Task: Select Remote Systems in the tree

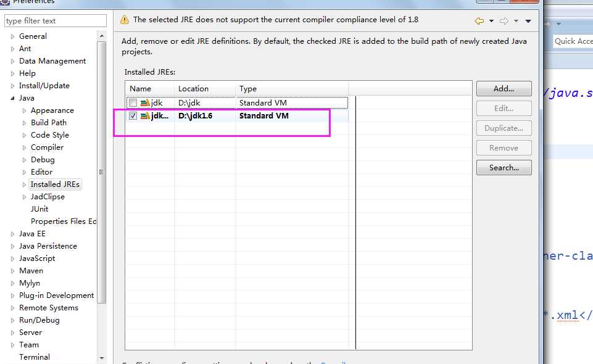Action: tap(49, 308)
